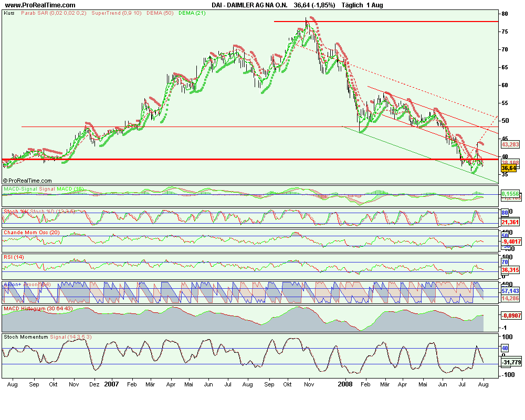Click the 2008 year label on time axis
Viewport: 525px width, 420px height.
coord(345,384)
